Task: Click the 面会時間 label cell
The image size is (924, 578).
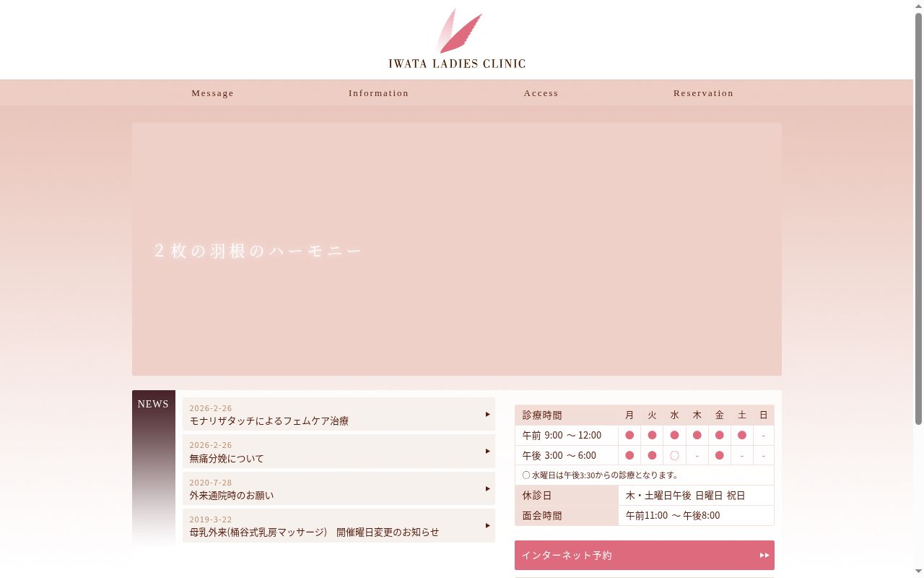Action: click(567, 516)
